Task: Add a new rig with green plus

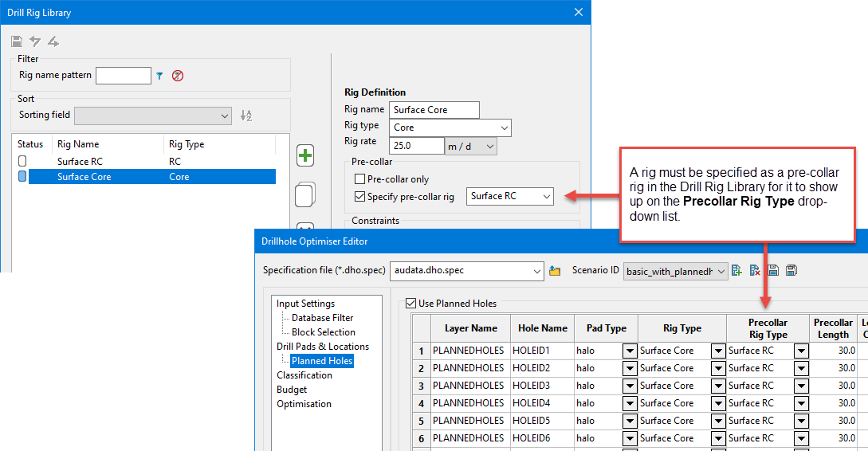Action: pos(304,155)
